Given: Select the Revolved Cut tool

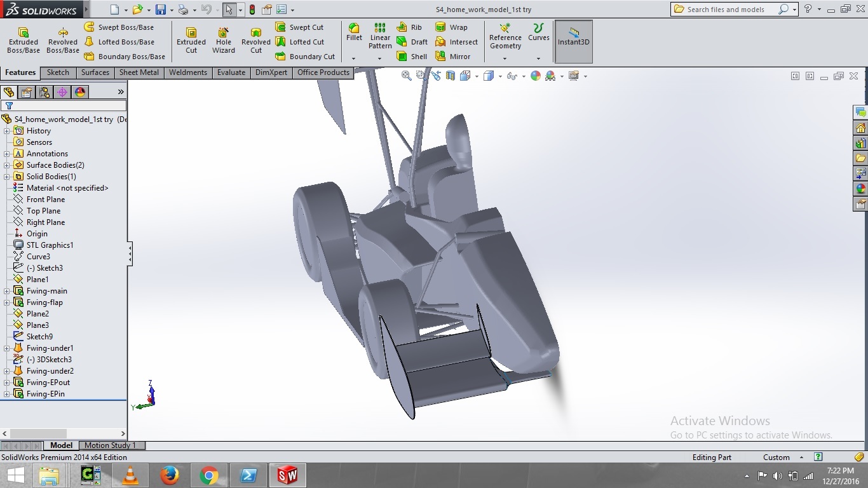Looking at the screenshot, I should point(255,40).
